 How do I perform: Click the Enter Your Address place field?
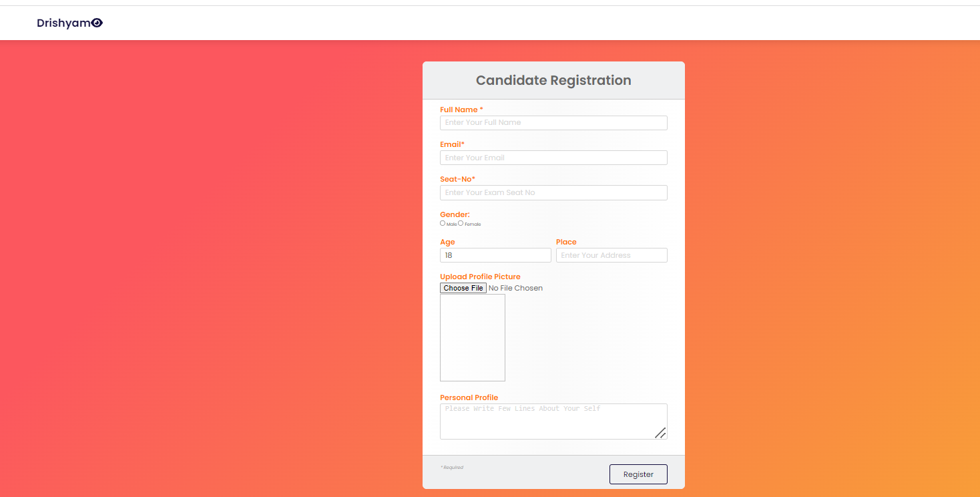pyautogui.click(x=611, y=255)
